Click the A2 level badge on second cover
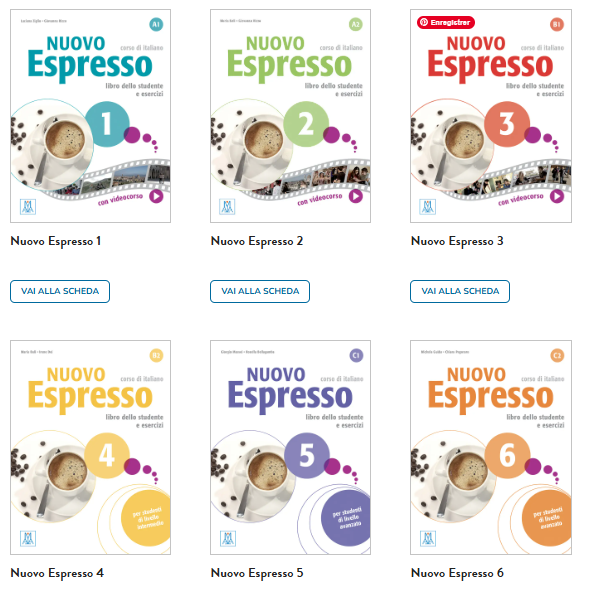Image resolution: width=594 pixels, height=592 pixels. tap(356, 25)
